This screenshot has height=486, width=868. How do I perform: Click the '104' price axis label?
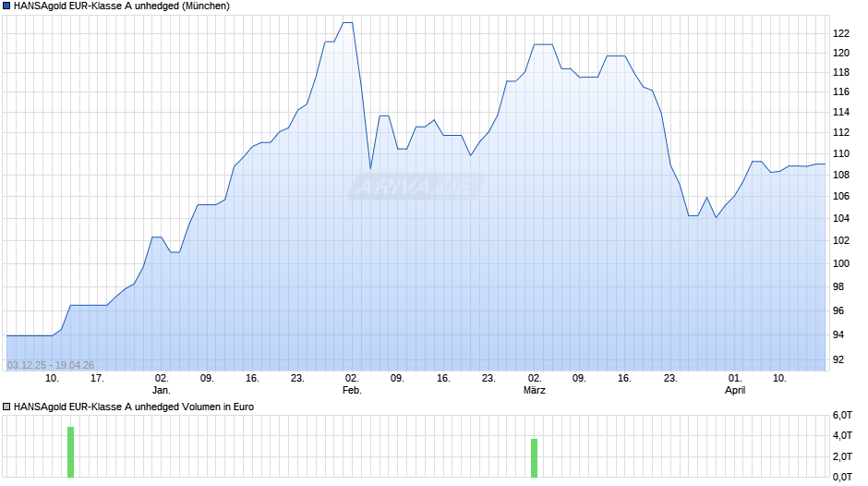[x=841, y=218]
